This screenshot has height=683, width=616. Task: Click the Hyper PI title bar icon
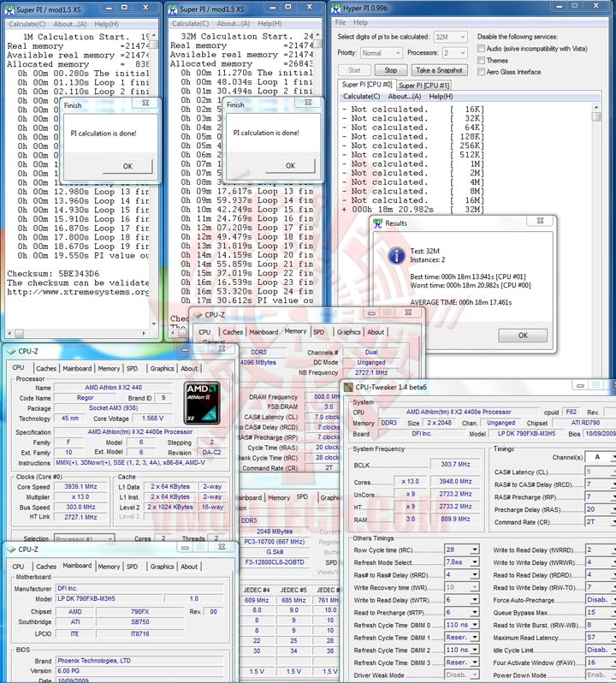pos(335,8)
